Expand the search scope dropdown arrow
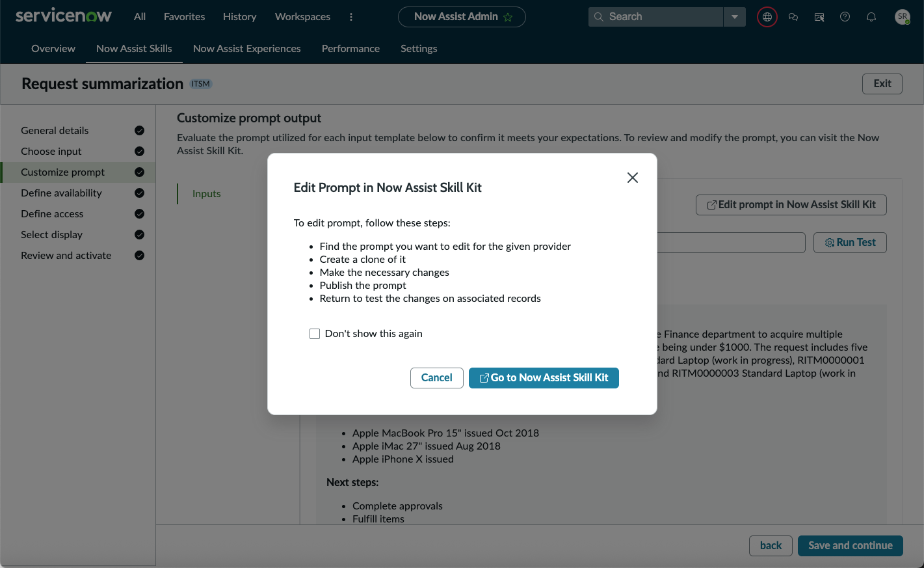Viewport: 924px width, 568px height. [735, 17]
